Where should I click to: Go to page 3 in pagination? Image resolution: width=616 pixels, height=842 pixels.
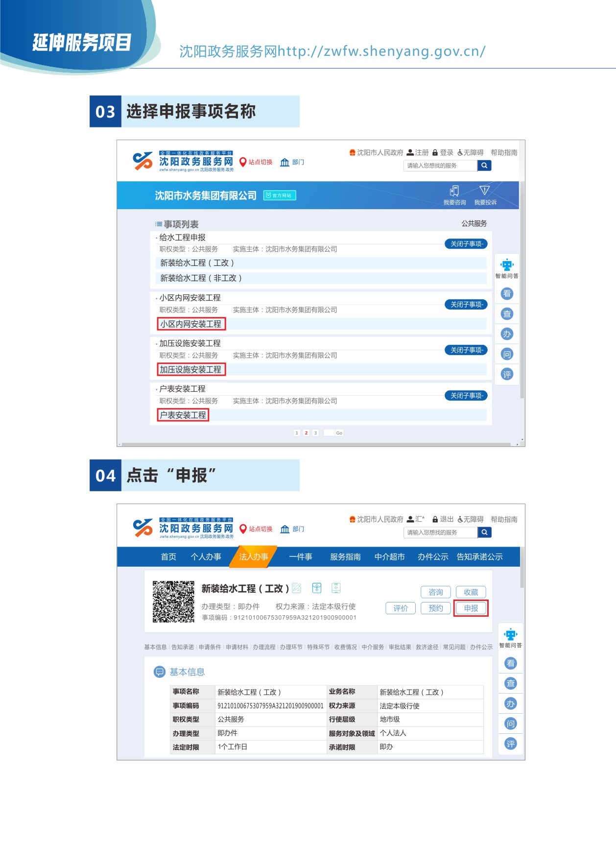(315, 433)
